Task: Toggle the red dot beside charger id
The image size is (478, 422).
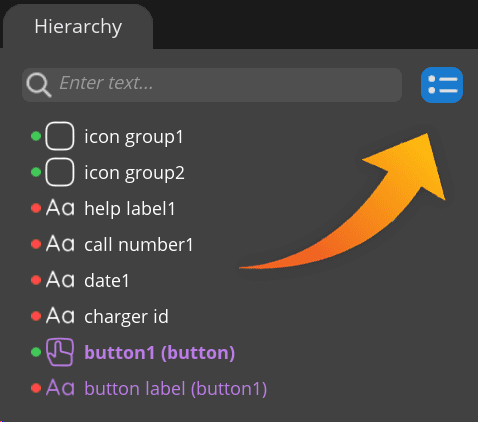Action: (x=36, y=316)
